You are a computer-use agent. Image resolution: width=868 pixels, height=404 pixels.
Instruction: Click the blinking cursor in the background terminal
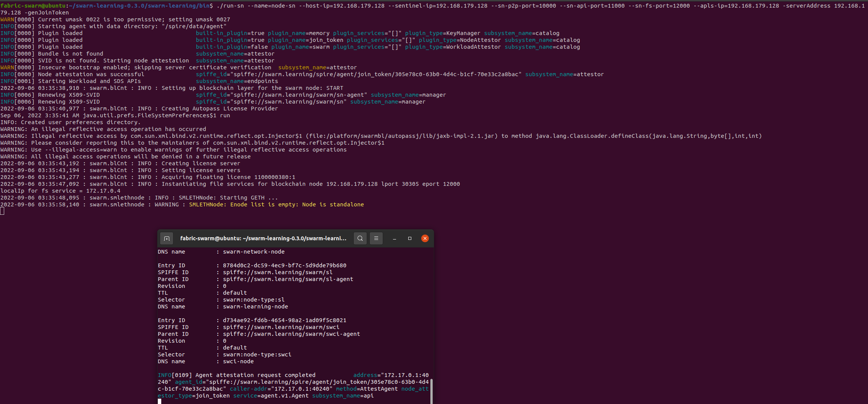click(2, 211)
